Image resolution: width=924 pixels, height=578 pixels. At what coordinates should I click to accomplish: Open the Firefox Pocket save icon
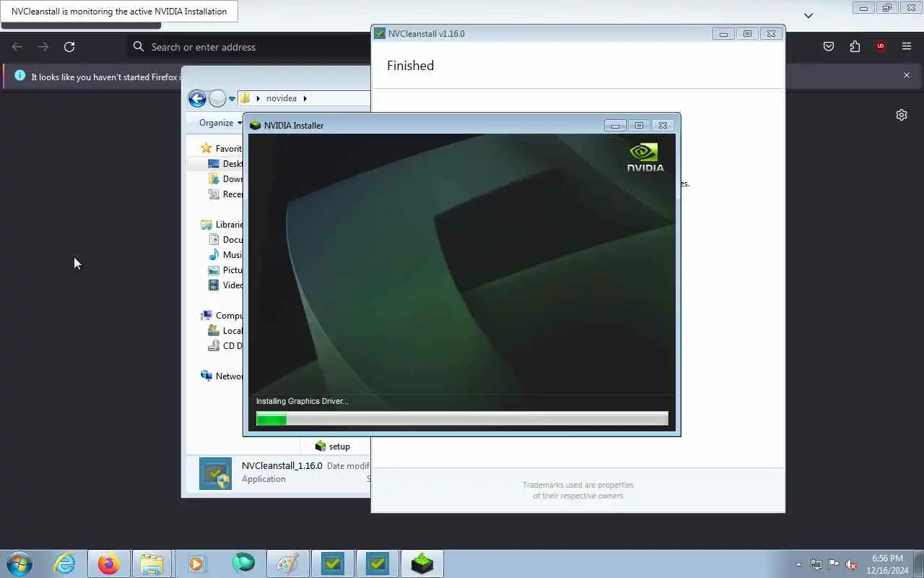point(829,47)
